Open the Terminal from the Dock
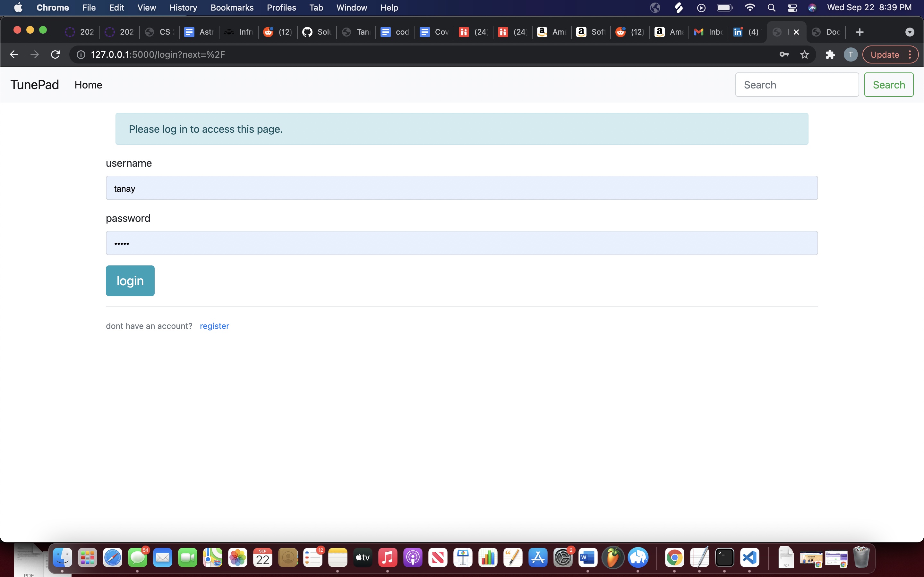 tap(725, 557)
